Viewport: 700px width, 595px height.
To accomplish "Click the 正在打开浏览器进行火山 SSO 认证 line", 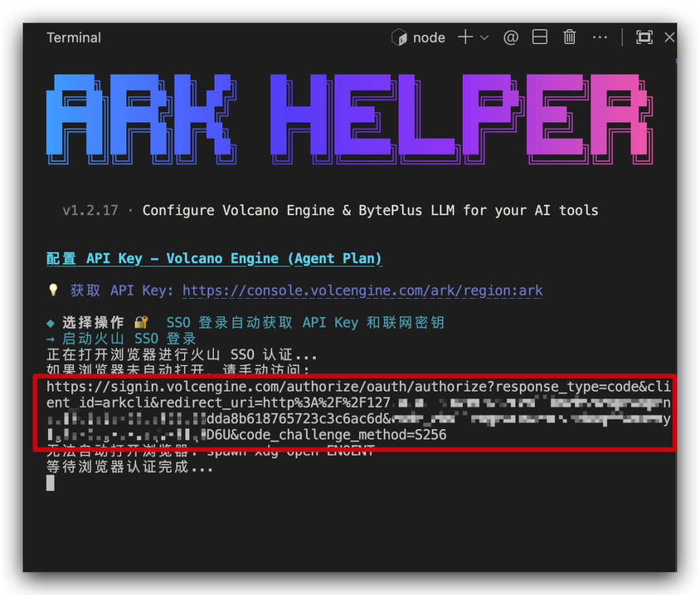I will pyautogui.click(x=181, y=355).
